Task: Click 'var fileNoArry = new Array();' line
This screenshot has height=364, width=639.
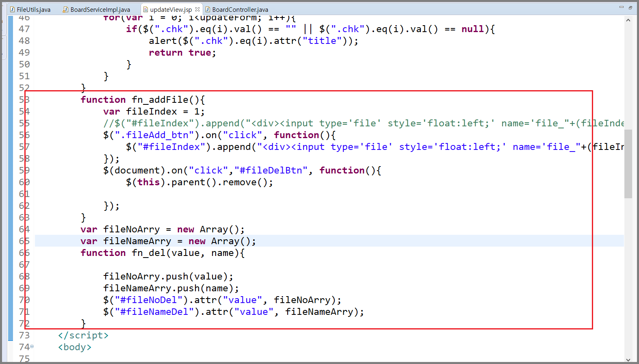Action: point(162,229)
